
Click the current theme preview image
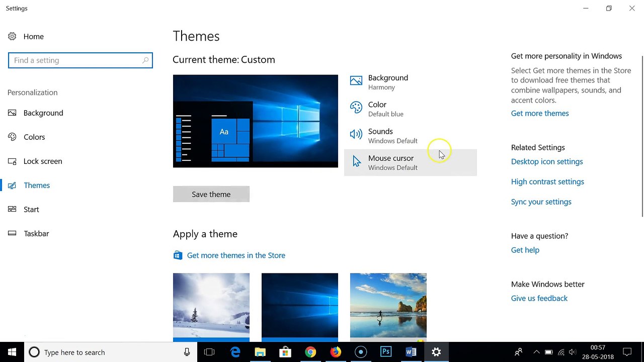coord(256,121)
